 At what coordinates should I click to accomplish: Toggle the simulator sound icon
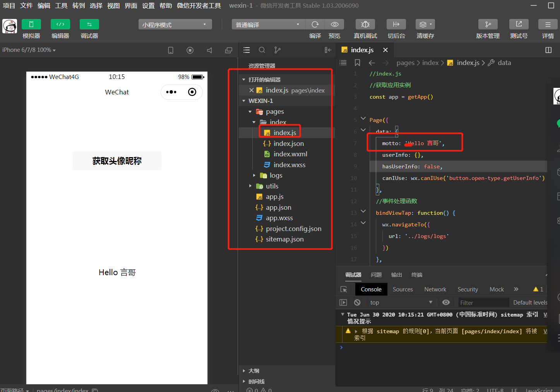[209, 50]
